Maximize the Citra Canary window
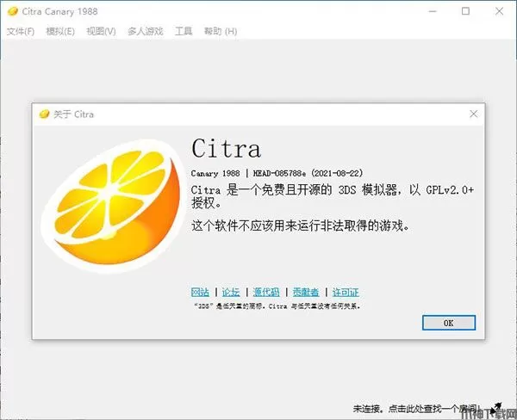The image size is (517, 420). point(465,11)
